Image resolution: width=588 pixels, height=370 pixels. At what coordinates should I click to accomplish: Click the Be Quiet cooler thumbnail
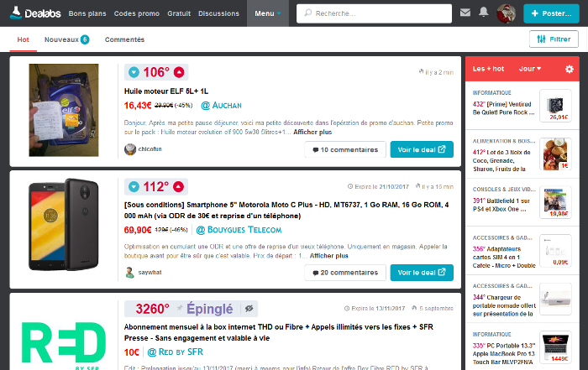555,106
